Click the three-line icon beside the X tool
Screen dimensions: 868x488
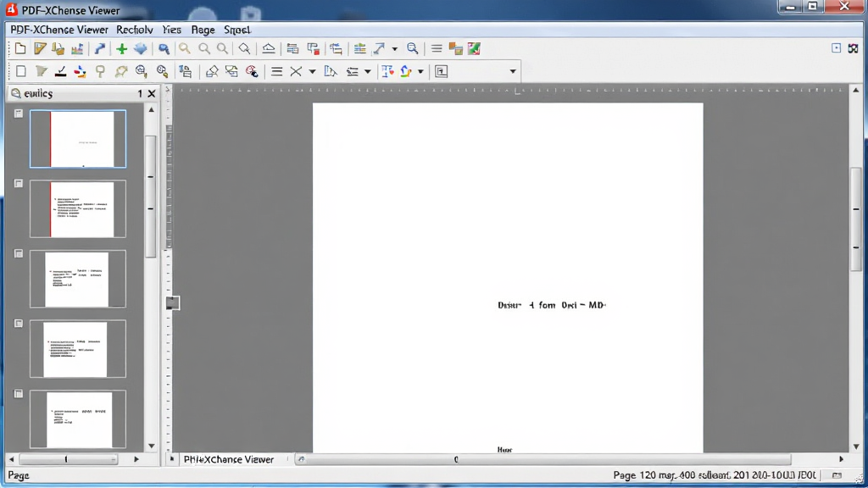tap(277, 71)
